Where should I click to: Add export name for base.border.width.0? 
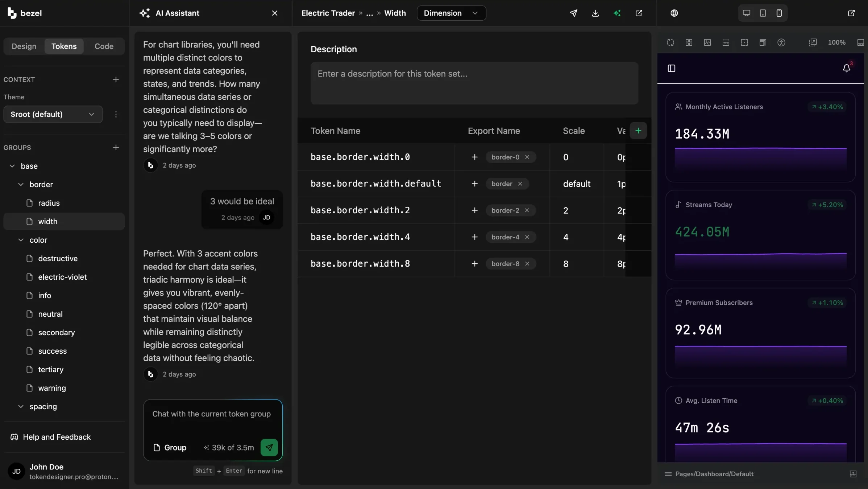coord(474,157)
